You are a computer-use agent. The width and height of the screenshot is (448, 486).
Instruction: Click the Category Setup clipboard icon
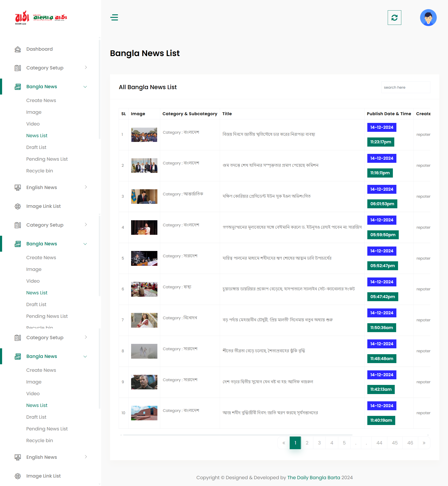point(18,68)
